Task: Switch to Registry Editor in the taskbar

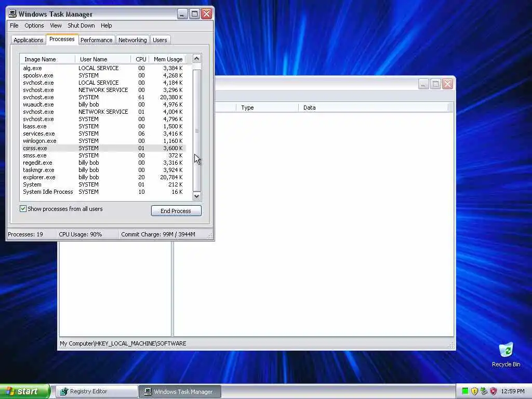Action: pos(96,392)
